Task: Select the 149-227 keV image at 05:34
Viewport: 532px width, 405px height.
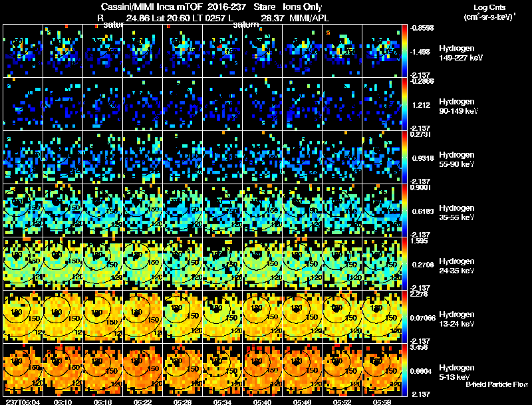Action: click(x=223, y=51)
